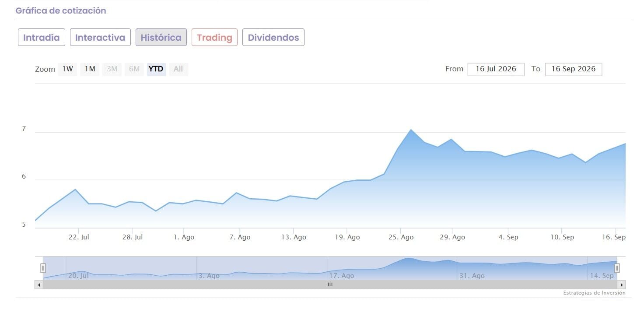Click the left navigator range handle
Image resolution: width=644 pixels, height=309 pixels.
pos(43,268)
